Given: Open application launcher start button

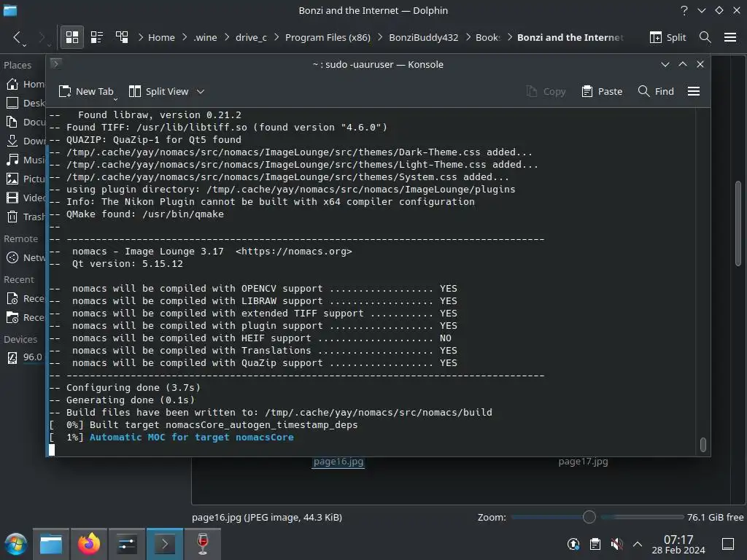Looking at the screenshot, I should 16,544.
